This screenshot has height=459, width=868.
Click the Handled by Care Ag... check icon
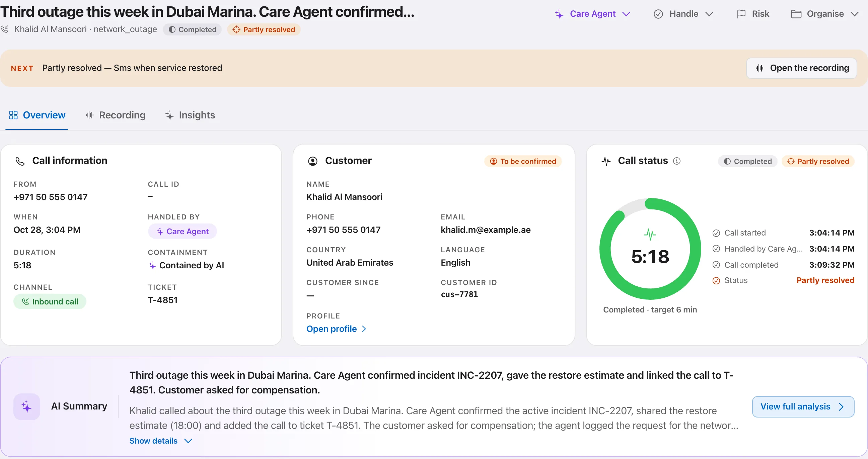point(716,249)
